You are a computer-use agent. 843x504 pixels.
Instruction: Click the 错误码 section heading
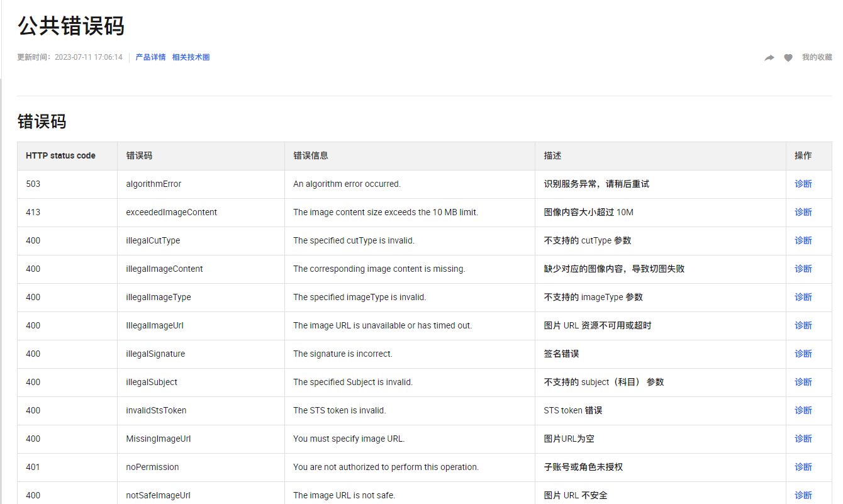pos(42,121)
